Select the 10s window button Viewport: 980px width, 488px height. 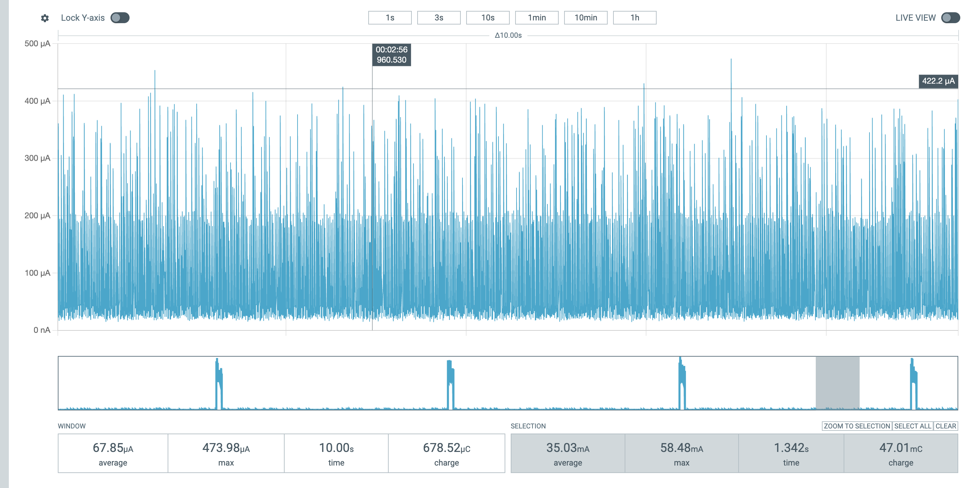[488, 17]
